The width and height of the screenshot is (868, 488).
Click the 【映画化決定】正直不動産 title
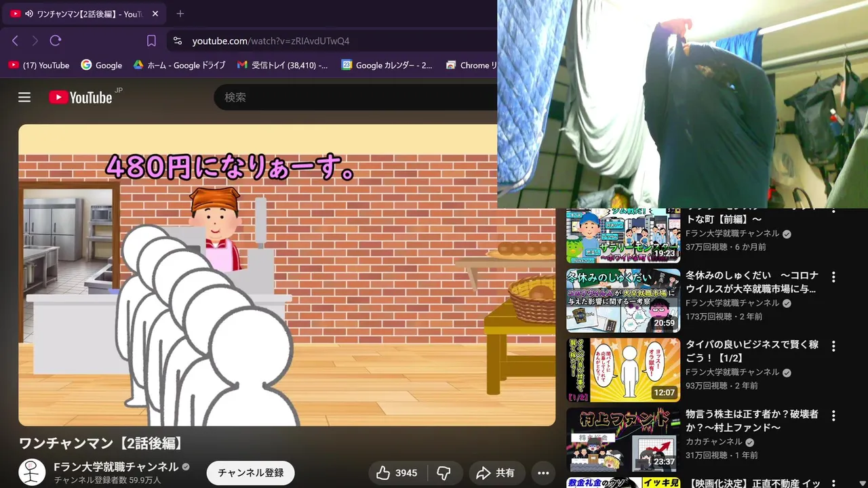pos(753,483)
